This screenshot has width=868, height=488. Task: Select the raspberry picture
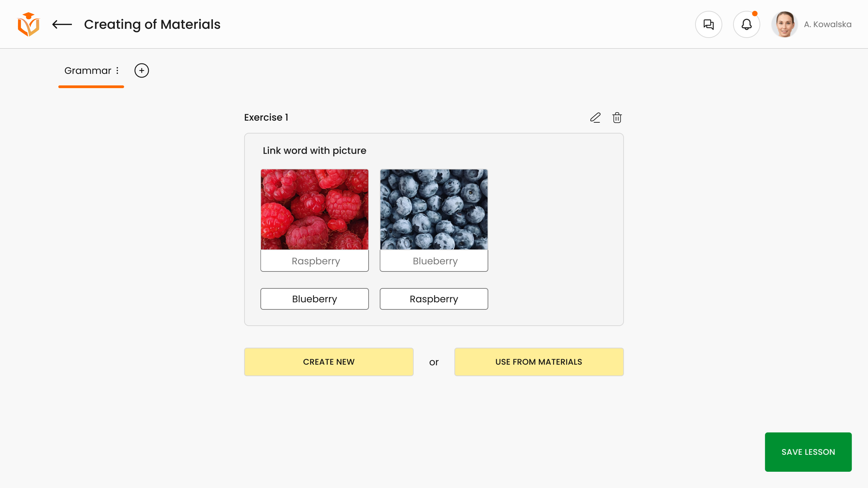[x=315, y=209]
